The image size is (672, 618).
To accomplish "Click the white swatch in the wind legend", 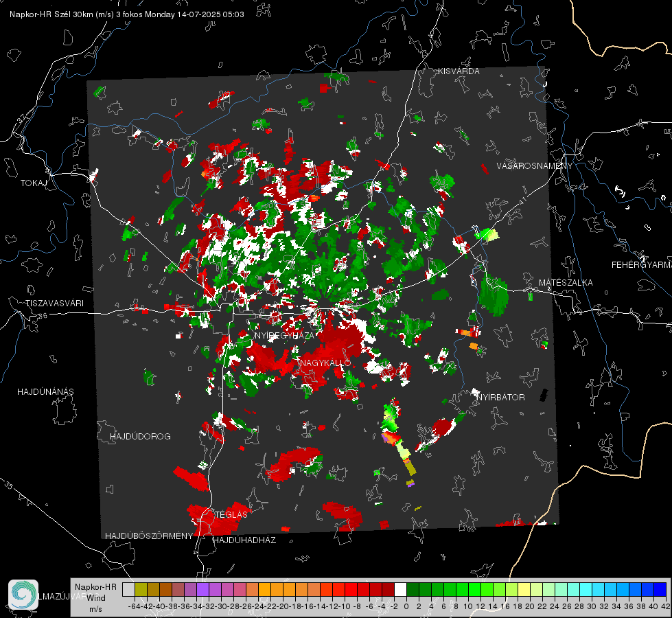I will (x=400, y=589).
